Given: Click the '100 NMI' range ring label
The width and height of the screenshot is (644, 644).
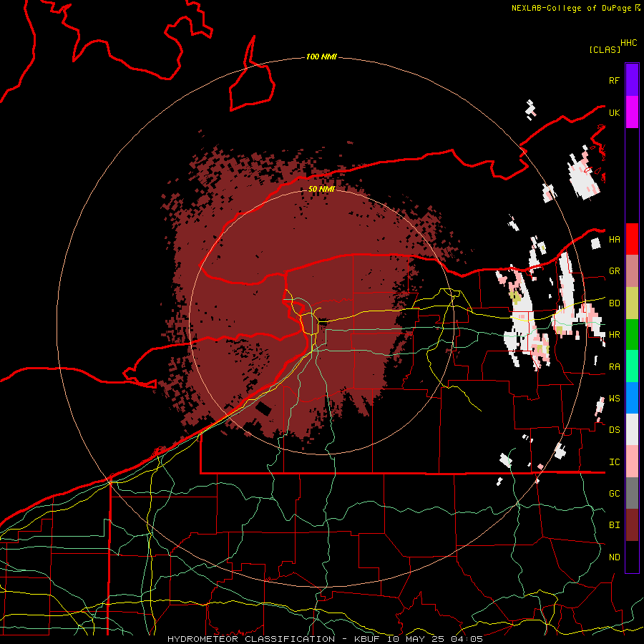Looking at the screenshot, I should 321,57.
